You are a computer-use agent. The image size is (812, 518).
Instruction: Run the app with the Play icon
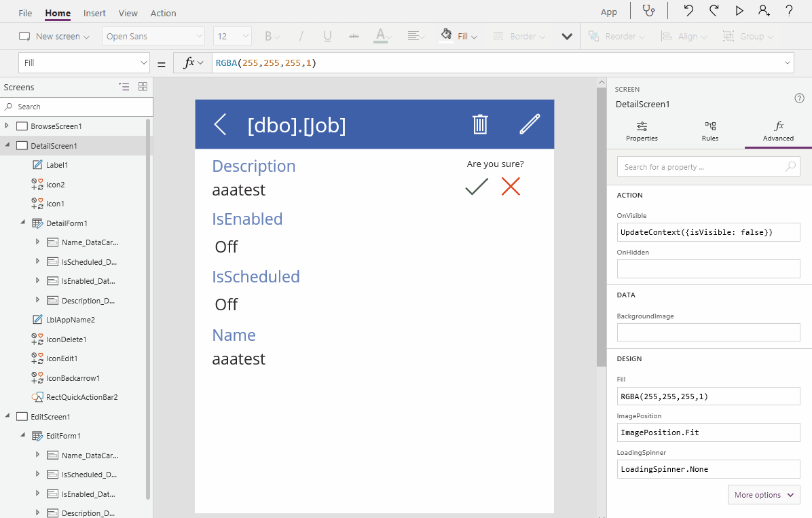[x=739, y=12]
